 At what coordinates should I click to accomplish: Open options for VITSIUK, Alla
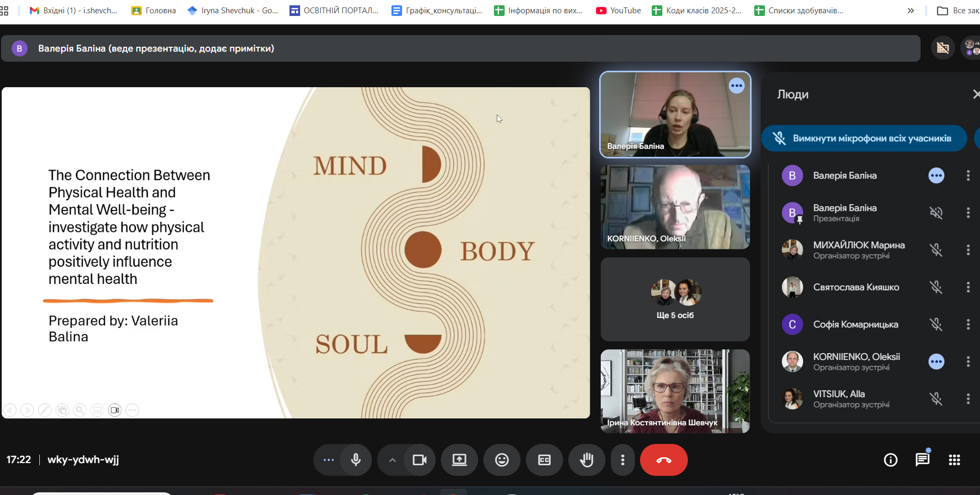coord(968,399)
